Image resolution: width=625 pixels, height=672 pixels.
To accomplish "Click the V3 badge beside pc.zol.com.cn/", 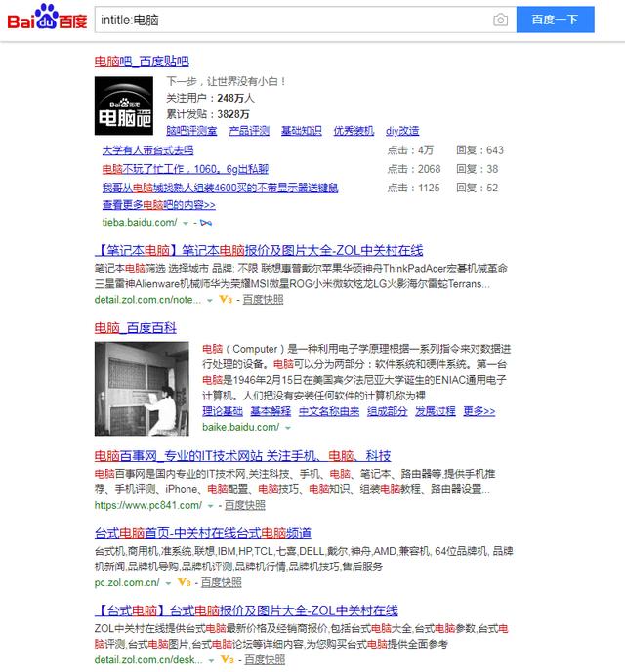I will click(185, 582).
